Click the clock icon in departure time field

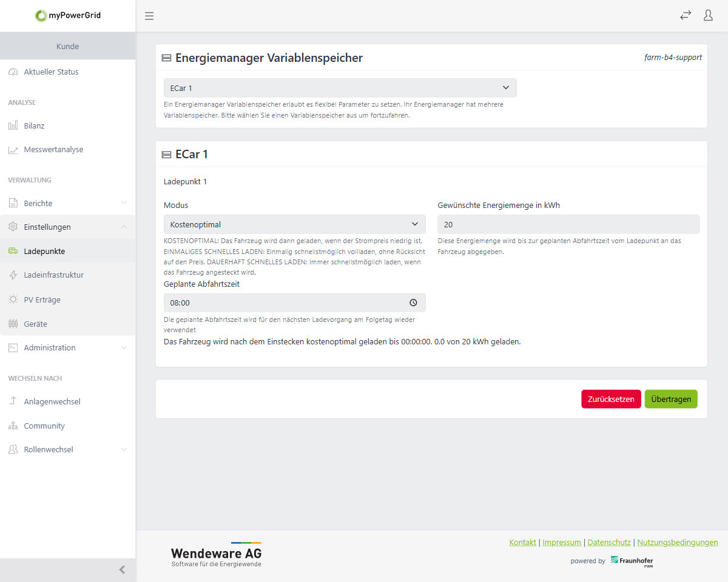(x=413, y=303)
